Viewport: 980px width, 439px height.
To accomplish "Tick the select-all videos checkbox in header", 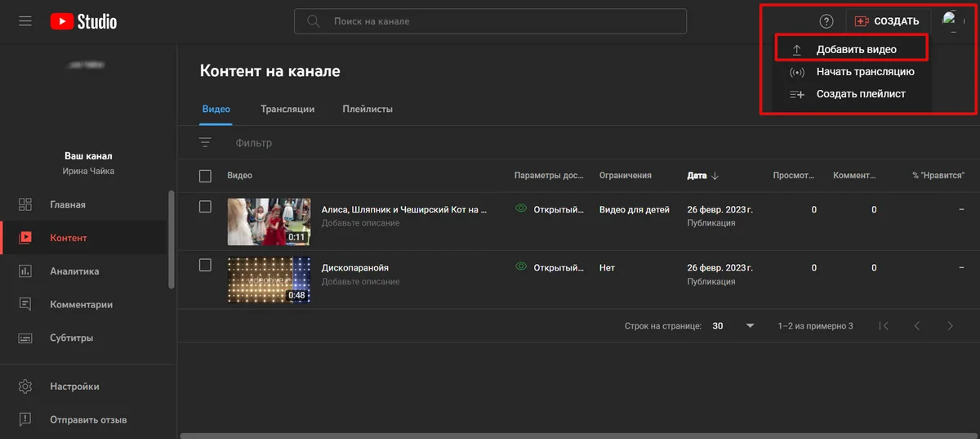I will (205, 176).
